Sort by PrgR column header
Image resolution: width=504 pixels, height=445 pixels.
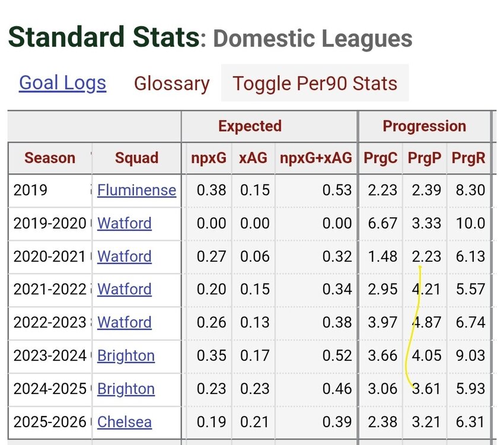(x=468, y=158)
